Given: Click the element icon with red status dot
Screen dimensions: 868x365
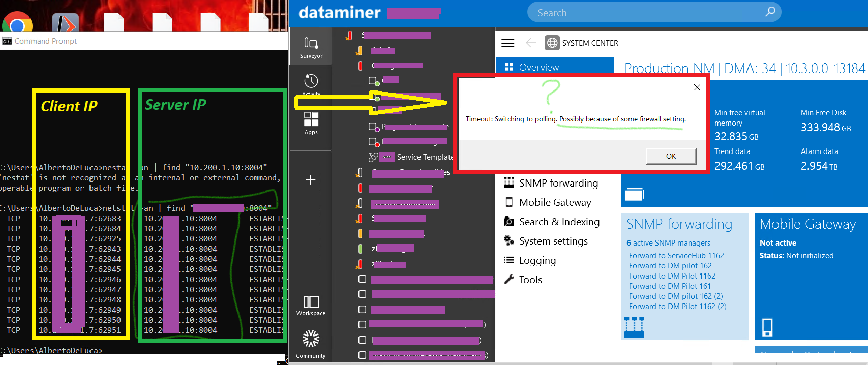Looking at the screenshot, I should coord(373,142).
